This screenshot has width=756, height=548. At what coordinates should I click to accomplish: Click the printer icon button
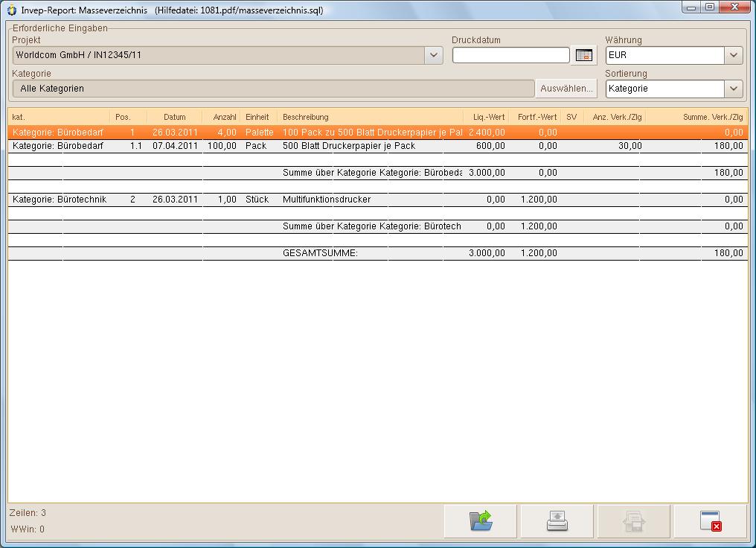tap(557, 521)
